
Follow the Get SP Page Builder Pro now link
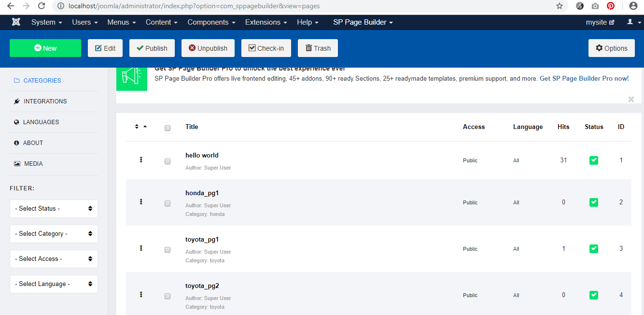[584, 78]
